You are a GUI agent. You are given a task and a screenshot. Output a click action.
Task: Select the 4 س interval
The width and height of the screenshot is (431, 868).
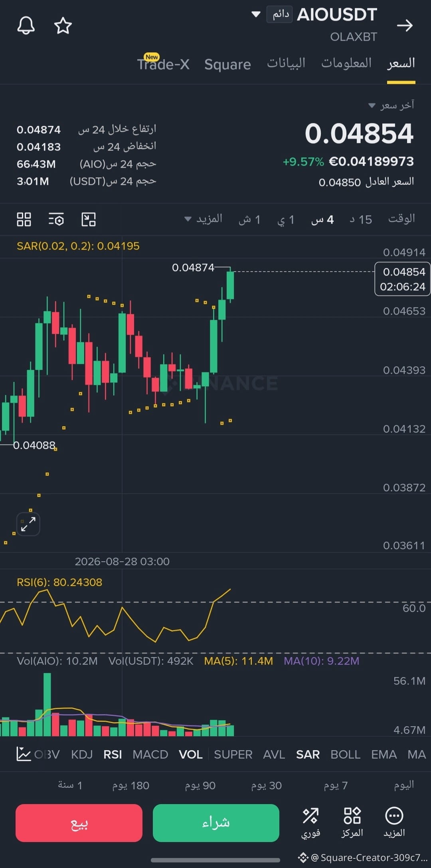click(x=322, y=219)
